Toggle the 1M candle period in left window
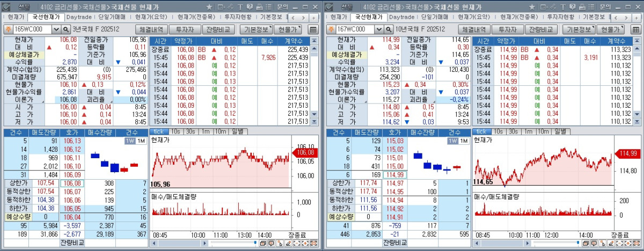The image size is (644, 251). [141, 141]
